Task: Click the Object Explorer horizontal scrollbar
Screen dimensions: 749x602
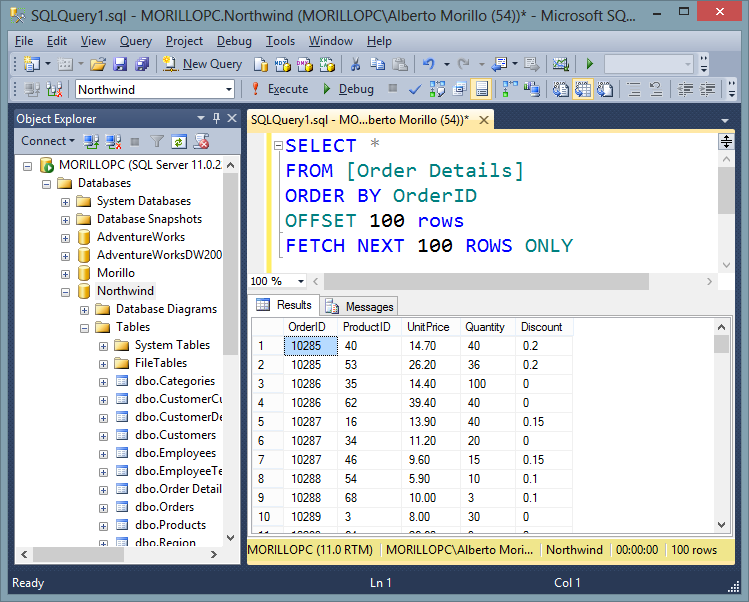Action: [x=79, y=554]
